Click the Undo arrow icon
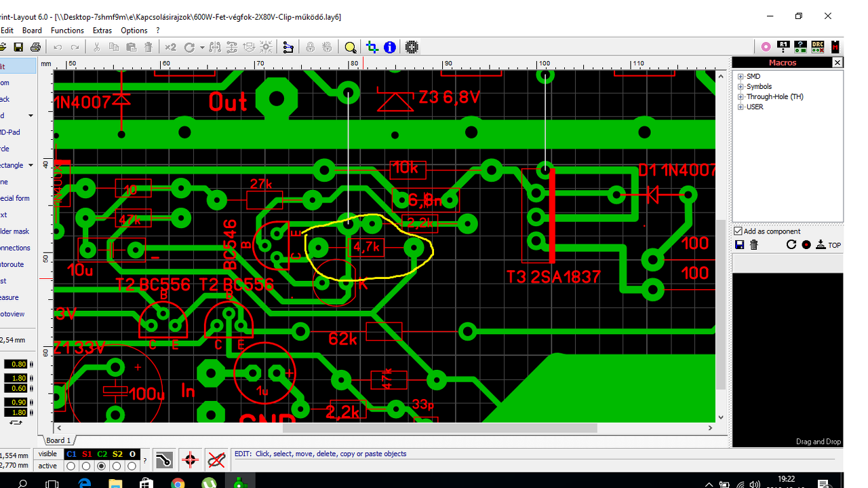868x488 pixels. click(x=58, y=48)
